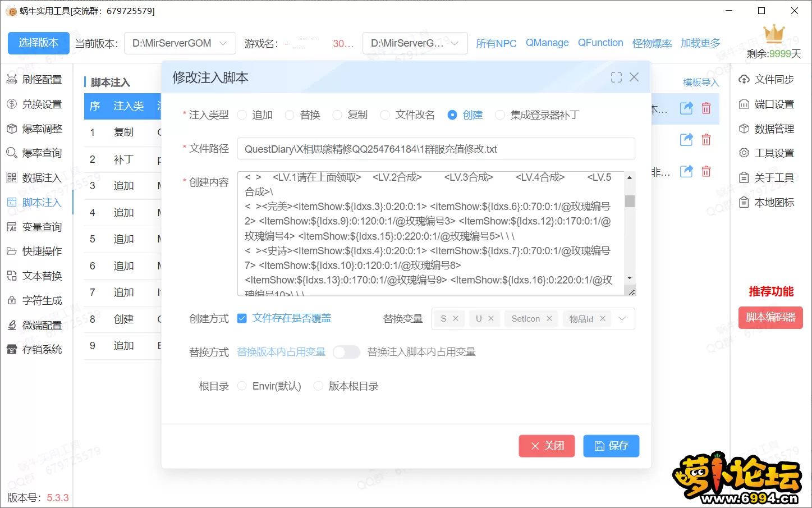The width and height of the screenshot is (812, 508).
Task: Expand the 替换变量 tag dropdown arrow
Action: point(622,319)
